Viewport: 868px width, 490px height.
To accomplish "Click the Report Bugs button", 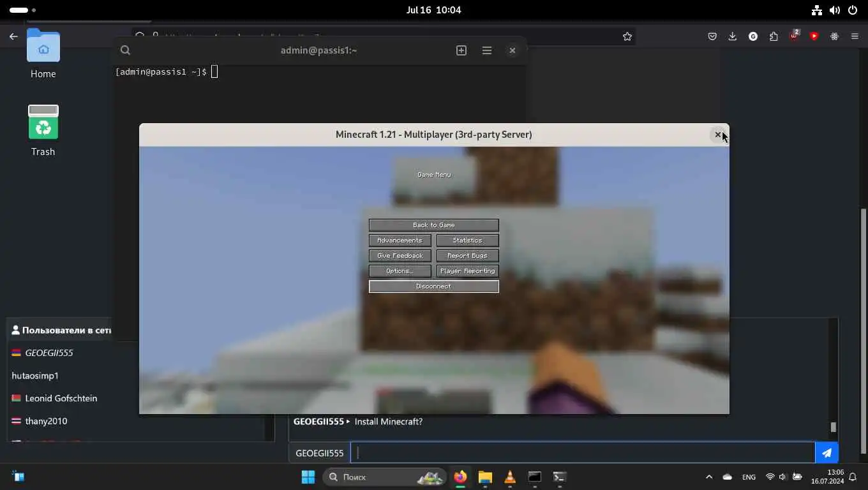I will pos(467,256).
